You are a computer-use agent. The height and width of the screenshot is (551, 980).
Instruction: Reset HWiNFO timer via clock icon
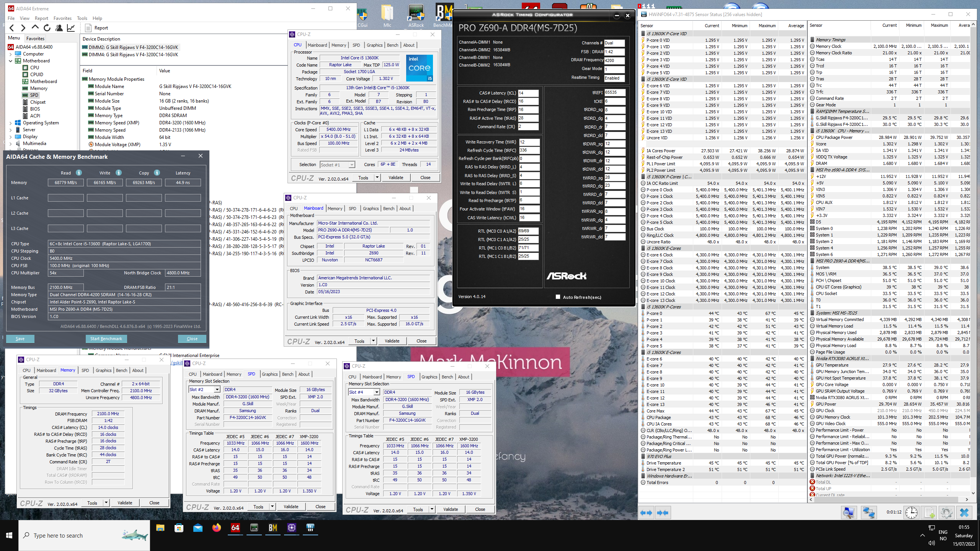(911, 513)
